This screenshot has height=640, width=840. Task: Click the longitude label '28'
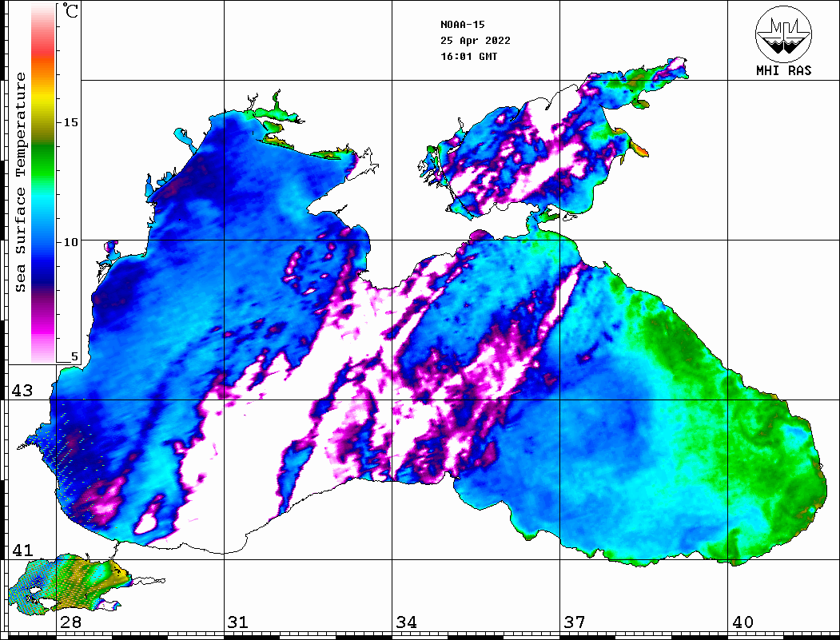(70, 622)
